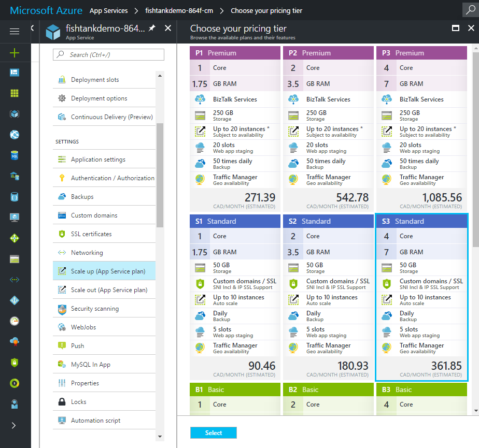Open the Cosmos DB braces cylinder icon

point(15,197)
